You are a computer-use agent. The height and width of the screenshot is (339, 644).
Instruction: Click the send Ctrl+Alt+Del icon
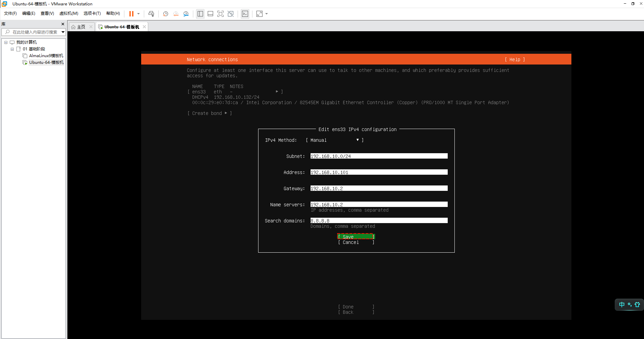tap(151, 14)
